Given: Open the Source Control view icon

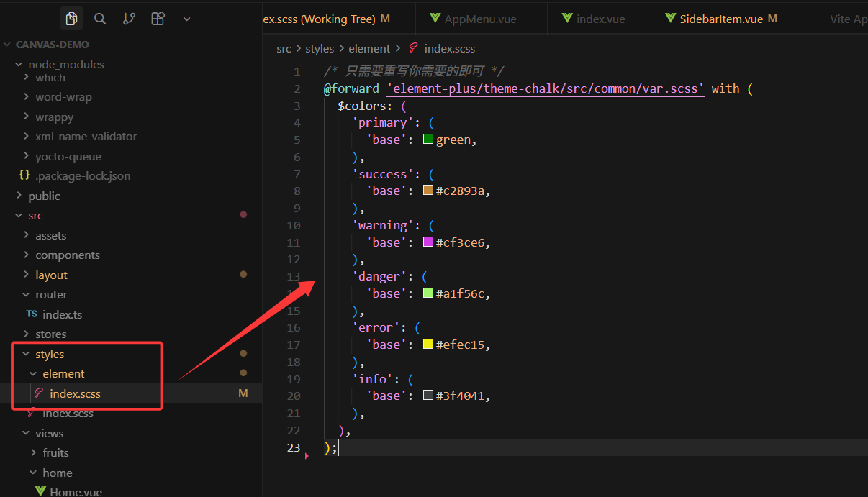Looking at the screenshot, I should 129,19.
